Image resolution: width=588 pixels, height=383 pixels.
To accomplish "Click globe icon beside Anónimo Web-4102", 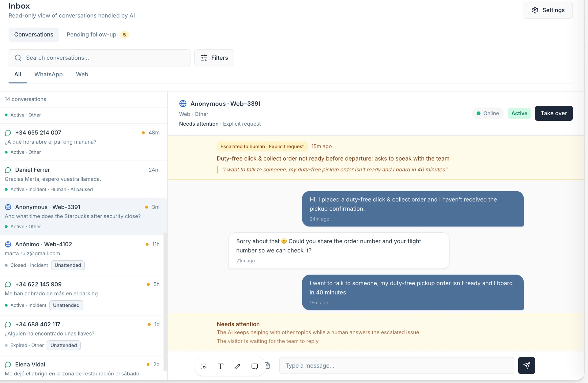I will (x=8, y=244).
